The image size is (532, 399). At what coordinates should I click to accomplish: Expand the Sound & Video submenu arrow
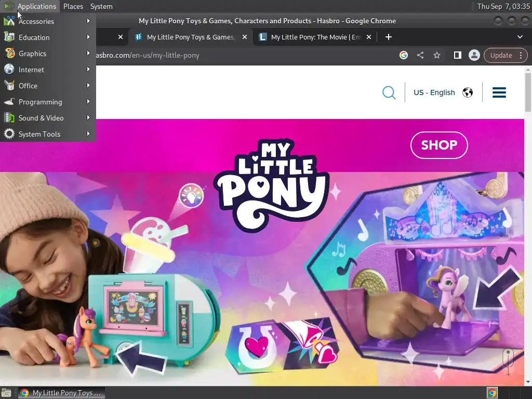tap(88, 117)
